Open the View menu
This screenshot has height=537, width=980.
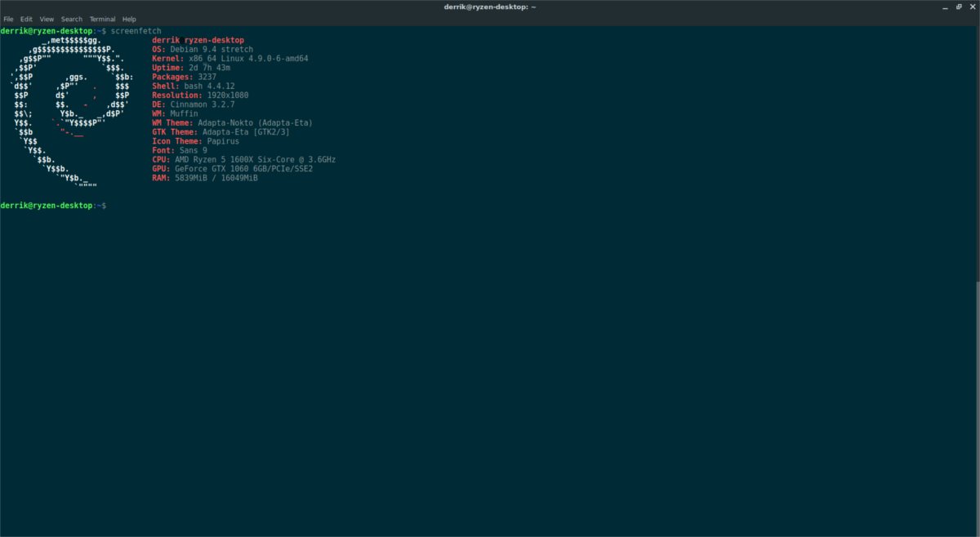47,19
